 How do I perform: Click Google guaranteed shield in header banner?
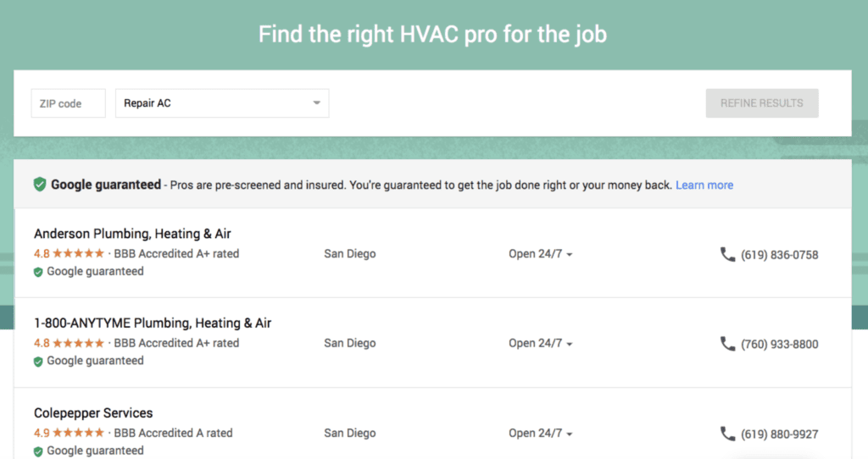point(40,185)
